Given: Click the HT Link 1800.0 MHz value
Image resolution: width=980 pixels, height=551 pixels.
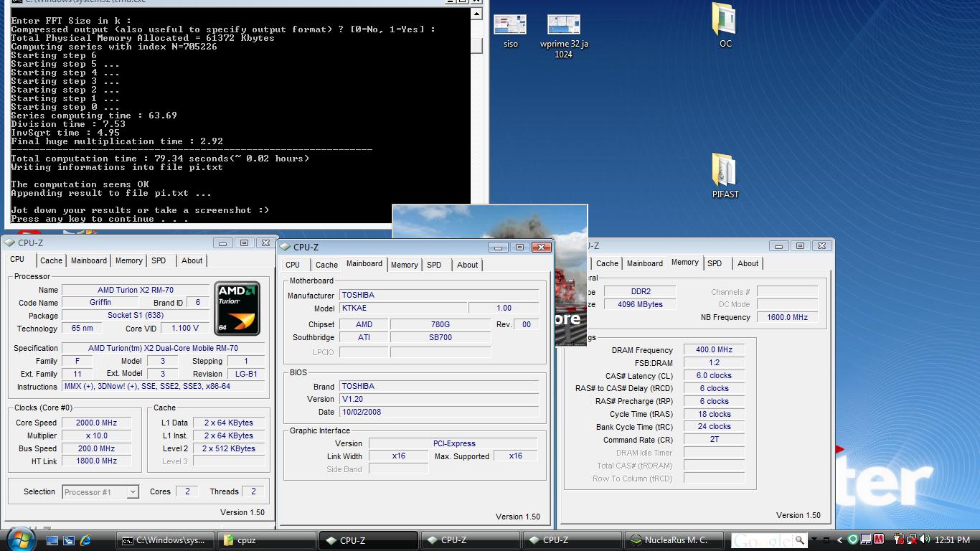Looking at the screenshot, I should [96, 461].
